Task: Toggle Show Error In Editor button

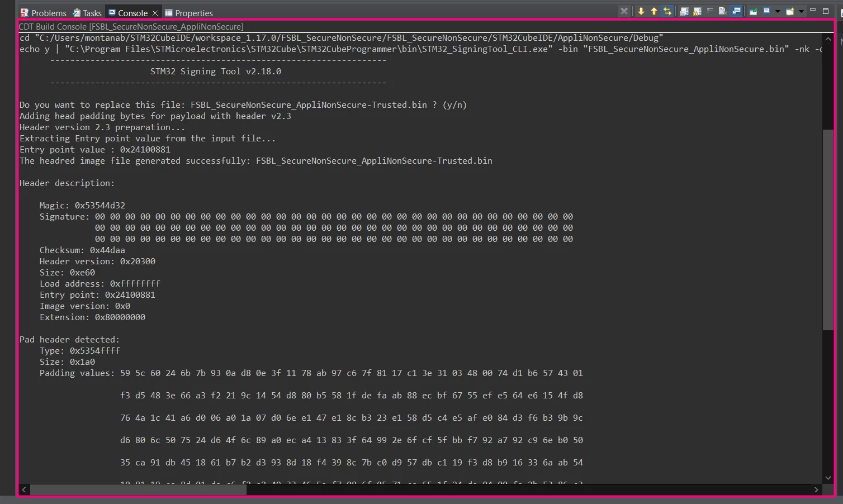Action: pyautogui.click(x=667, y=11)
